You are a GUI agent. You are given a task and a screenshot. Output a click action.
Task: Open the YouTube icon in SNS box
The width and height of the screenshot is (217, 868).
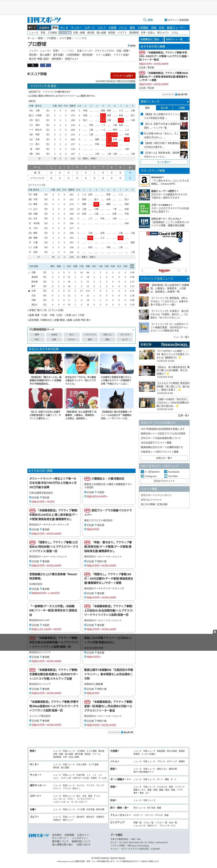click(165, 476)
